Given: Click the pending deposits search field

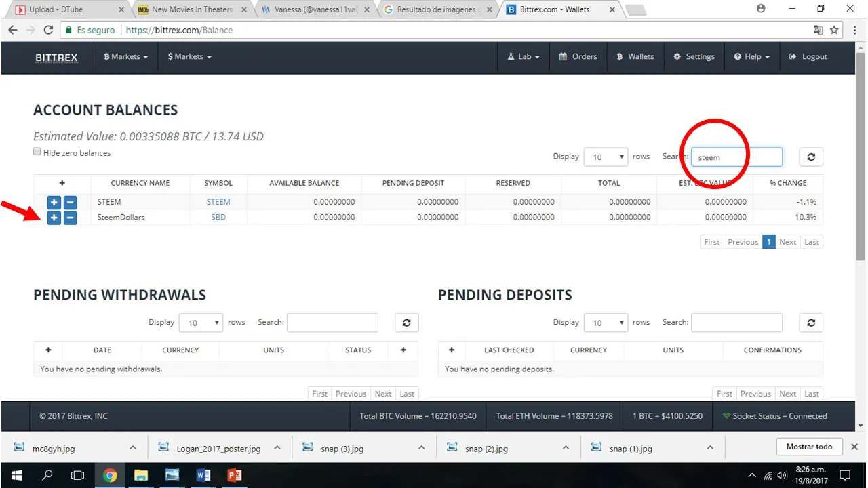Looking at the screenshot, I should pyautogui.click(x=736, y=323).
